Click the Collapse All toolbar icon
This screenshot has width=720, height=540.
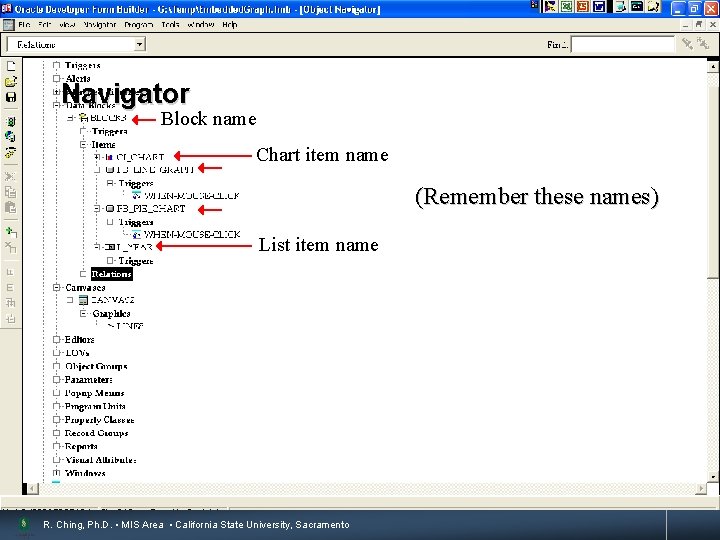[11, 318]
